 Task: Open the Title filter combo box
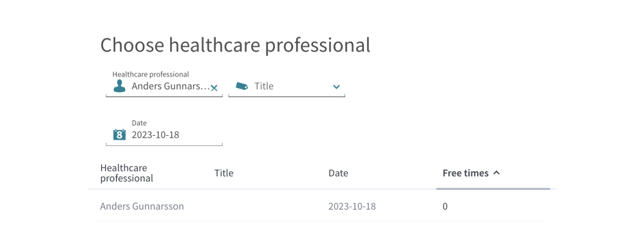(x=287, y=86)
